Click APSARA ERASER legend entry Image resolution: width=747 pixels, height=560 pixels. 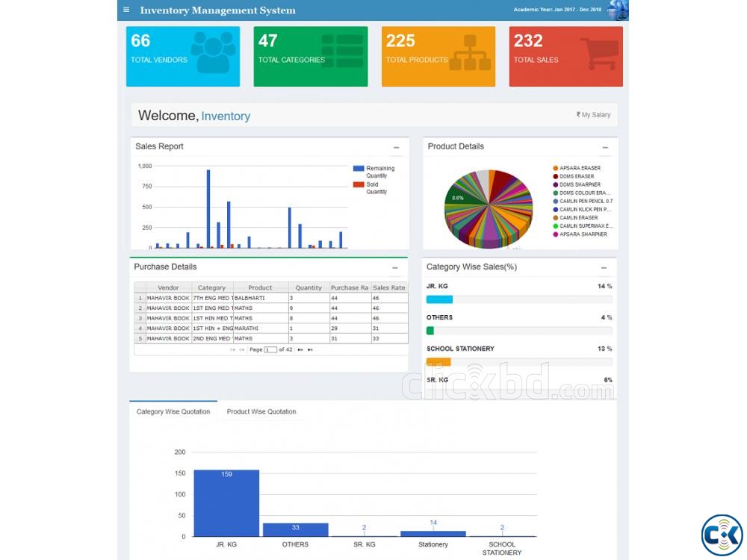coord(577,168)
